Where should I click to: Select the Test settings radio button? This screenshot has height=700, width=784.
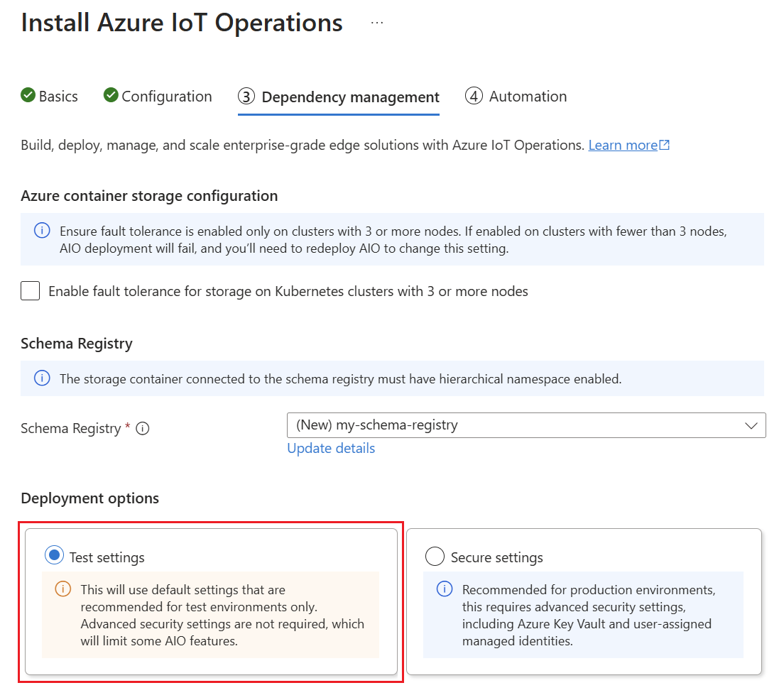coord(54,554)
